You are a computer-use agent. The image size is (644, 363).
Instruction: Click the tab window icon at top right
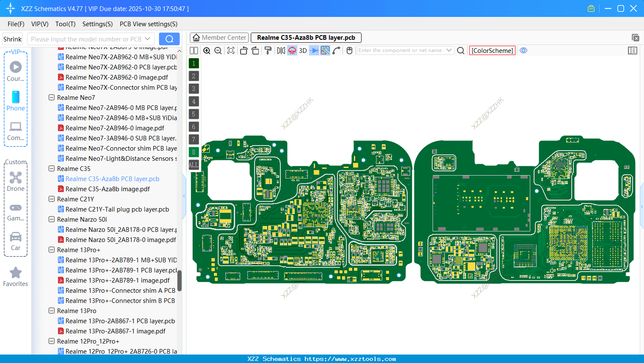point(635,38)
